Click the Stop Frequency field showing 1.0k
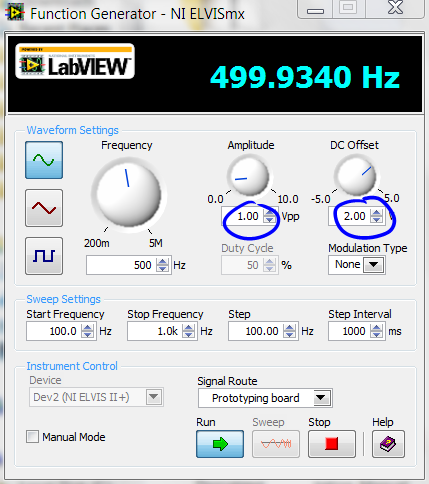This screenshot has height=484, width=429. 155,331
